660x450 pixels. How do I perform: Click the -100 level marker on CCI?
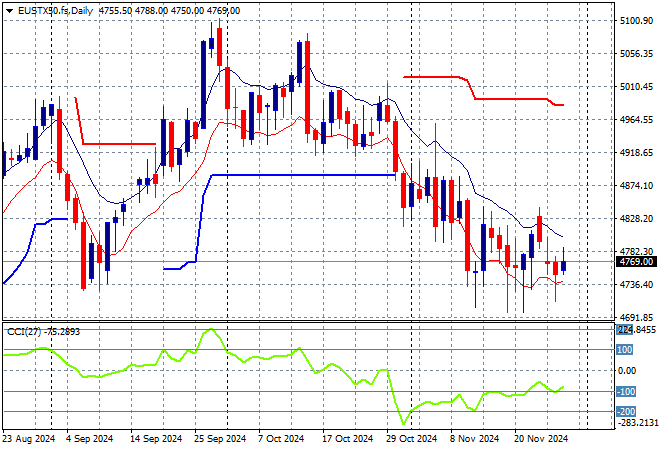click(624, 391)
